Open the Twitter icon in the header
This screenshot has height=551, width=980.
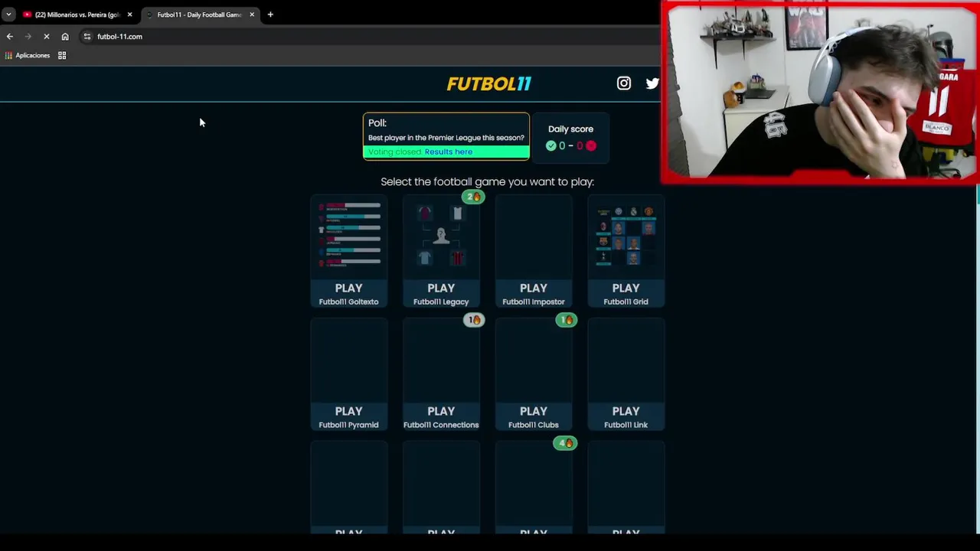(x=652, y=83)
